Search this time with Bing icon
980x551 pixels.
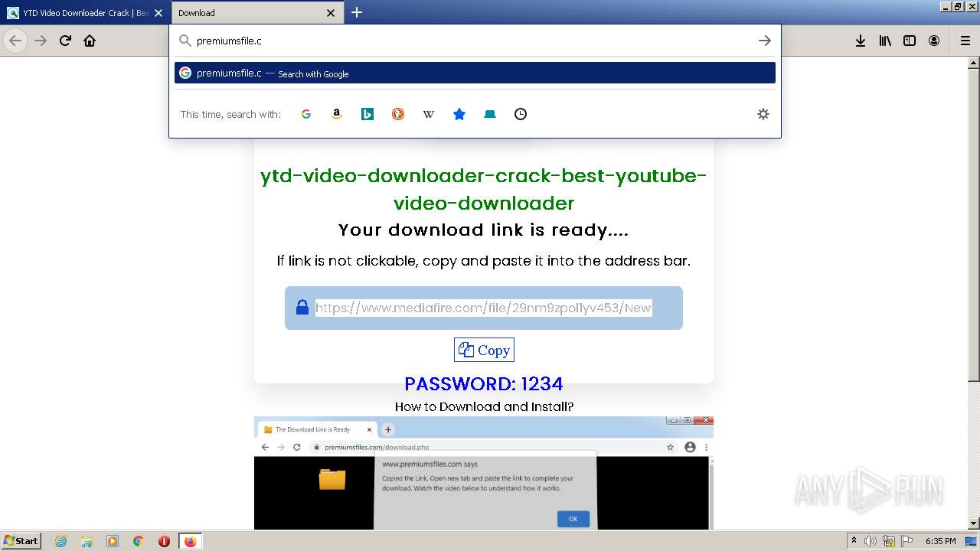click(367, 114)
